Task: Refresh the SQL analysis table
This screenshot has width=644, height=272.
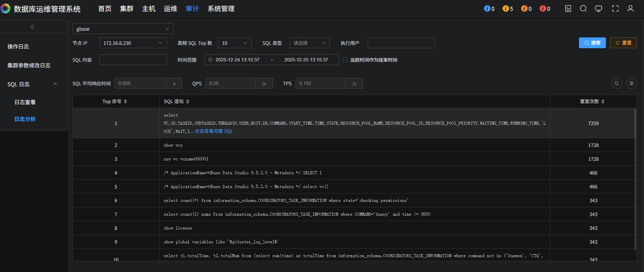Action: pyautogui.click(x=617, y=83)
